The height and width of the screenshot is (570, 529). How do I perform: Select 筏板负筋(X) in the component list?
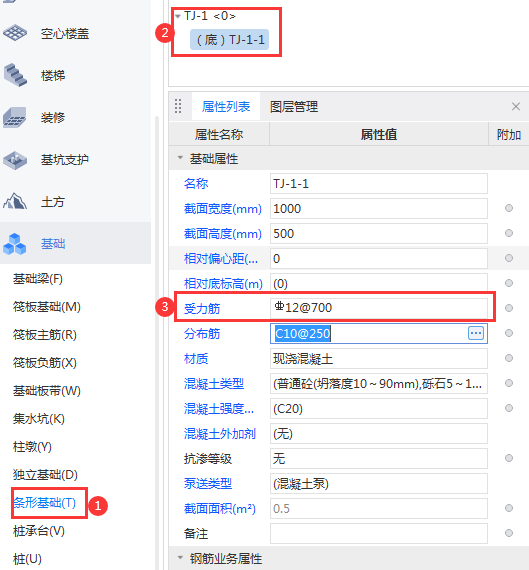coord(45,363)
